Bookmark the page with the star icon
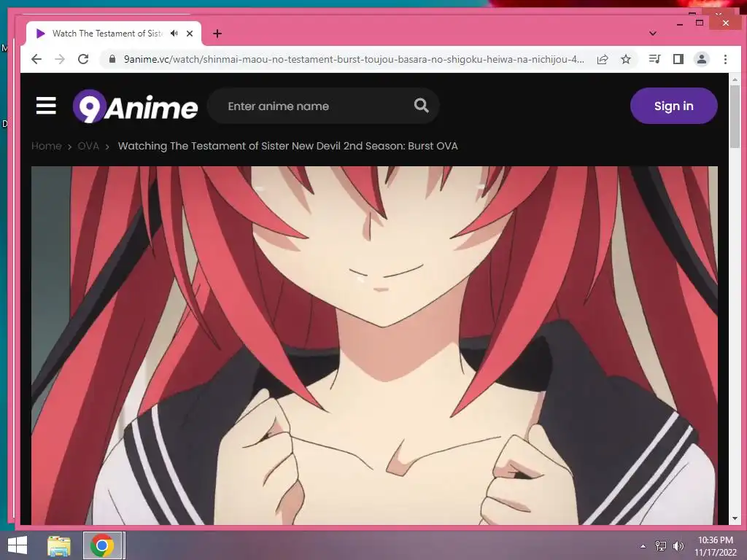 pyautogui.click(x=626, y=59)
